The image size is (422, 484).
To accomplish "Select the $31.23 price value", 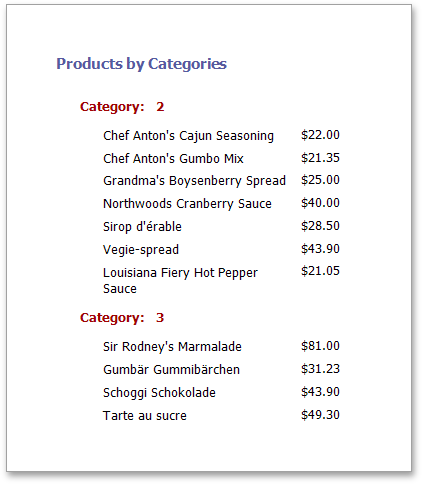I will [320, 369].
